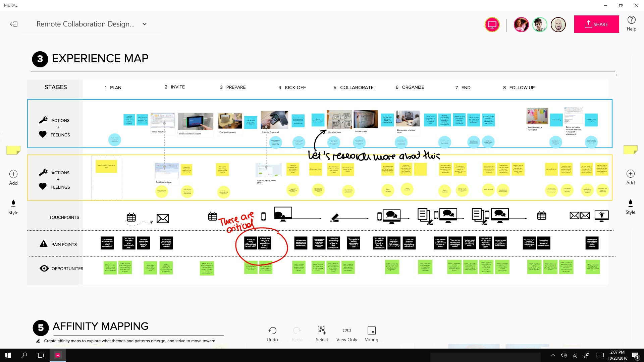Show hidden system tray icons chevron
This screenshot has height=362, width=644.
point(553,355)
